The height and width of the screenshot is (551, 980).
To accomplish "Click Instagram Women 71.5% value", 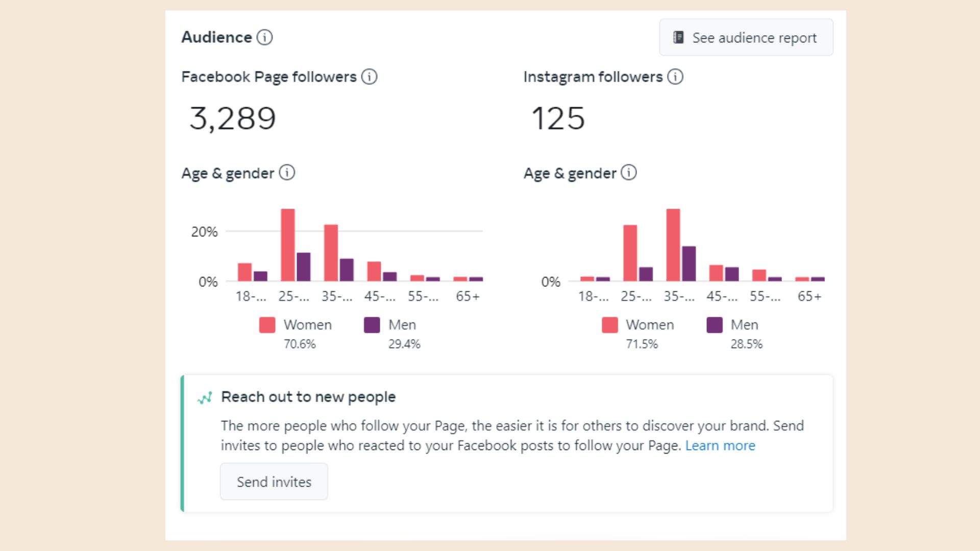I will [x=642, y=344].
